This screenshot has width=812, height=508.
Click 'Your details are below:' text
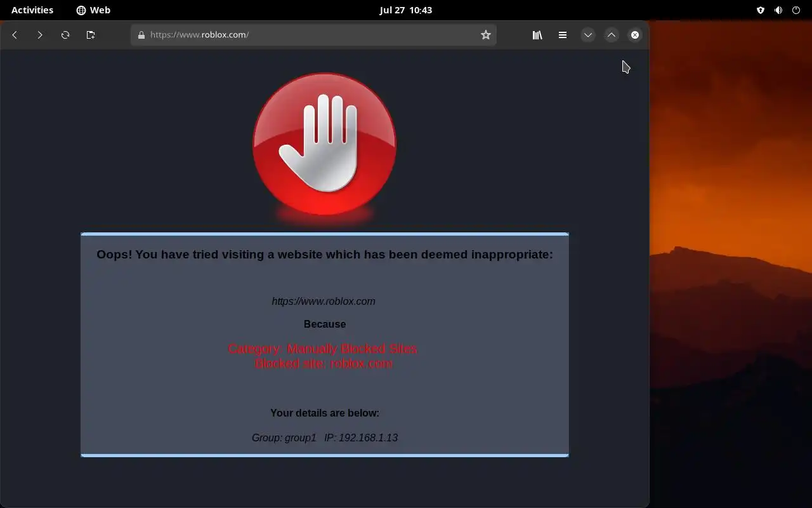tap(325, 413)
